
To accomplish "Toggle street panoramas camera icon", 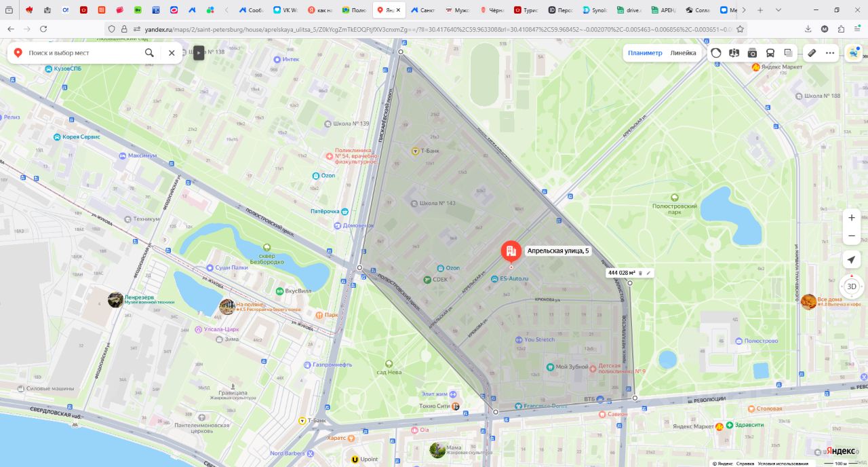I will pyautogui.click(x=752, y=53).
